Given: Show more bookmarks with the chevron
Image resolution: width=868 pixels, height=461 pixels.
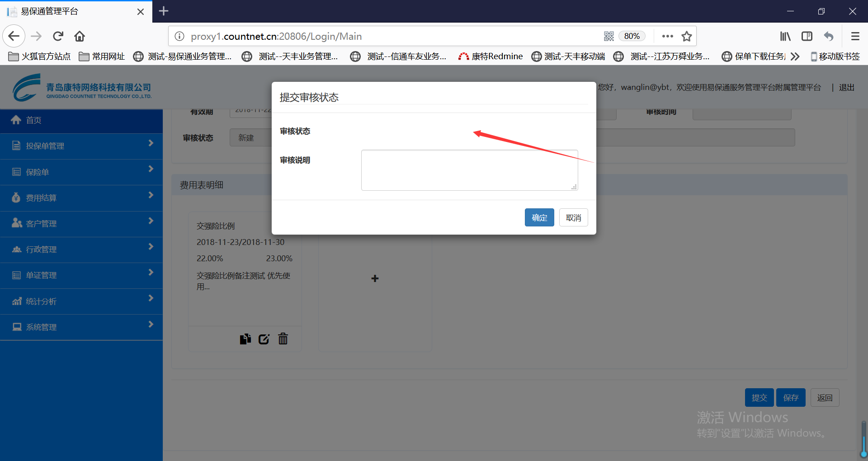Looking at the screenshot, I should pos(795,56).
